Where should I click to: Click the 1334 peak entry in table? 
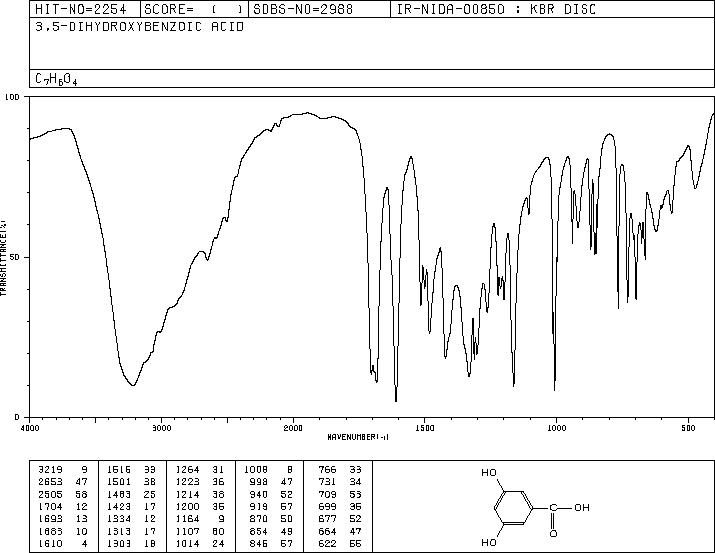pyautogui.click(x=131, y=519)
